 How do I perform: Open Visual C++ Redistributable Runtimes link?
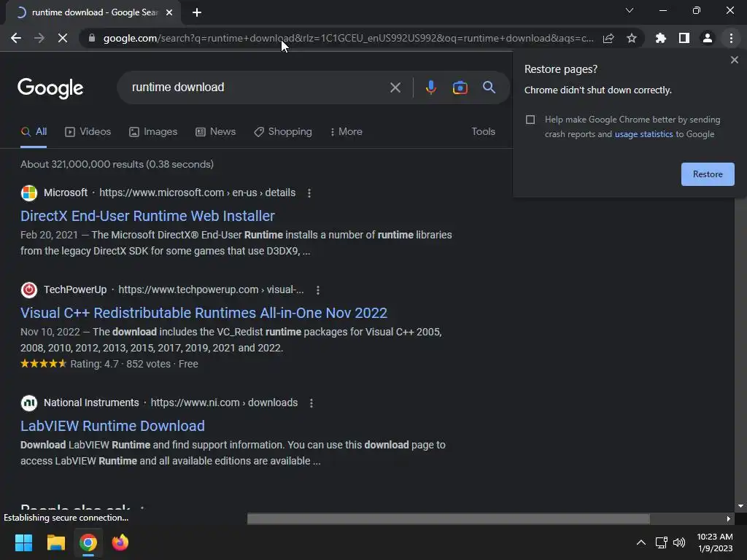tap(204, 313)
